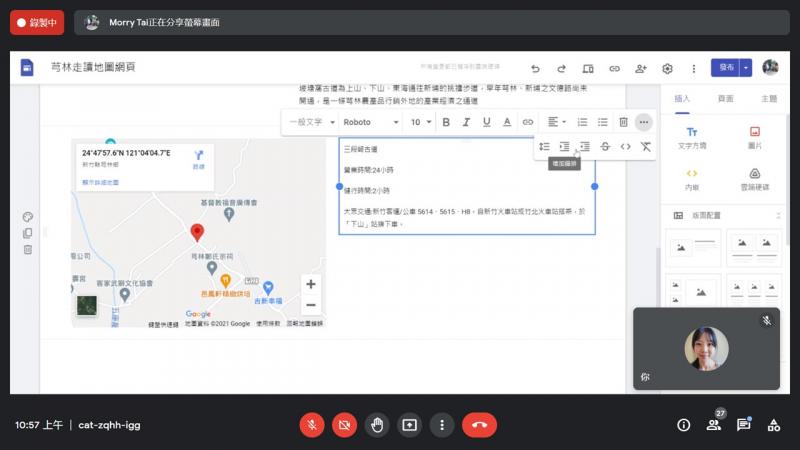Open the Roboto font dropdown
This screenshot has width=800, height=450.
click(371, 122)
